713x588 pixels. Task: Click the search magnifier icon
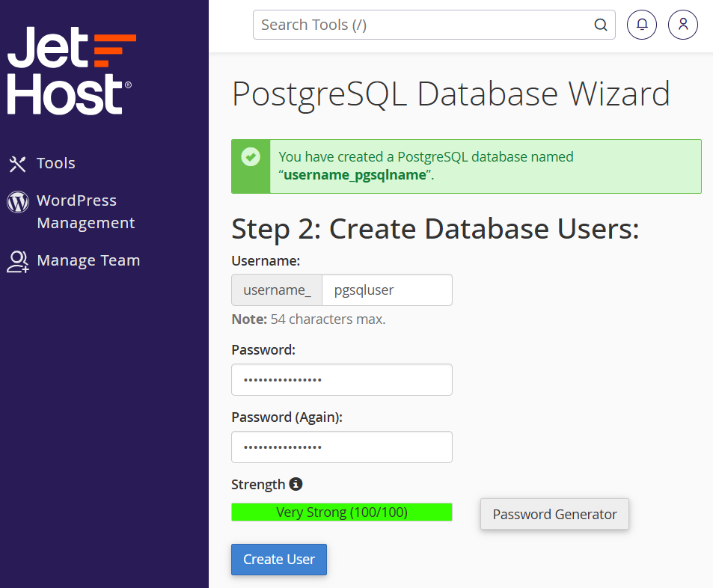point(601,25)
